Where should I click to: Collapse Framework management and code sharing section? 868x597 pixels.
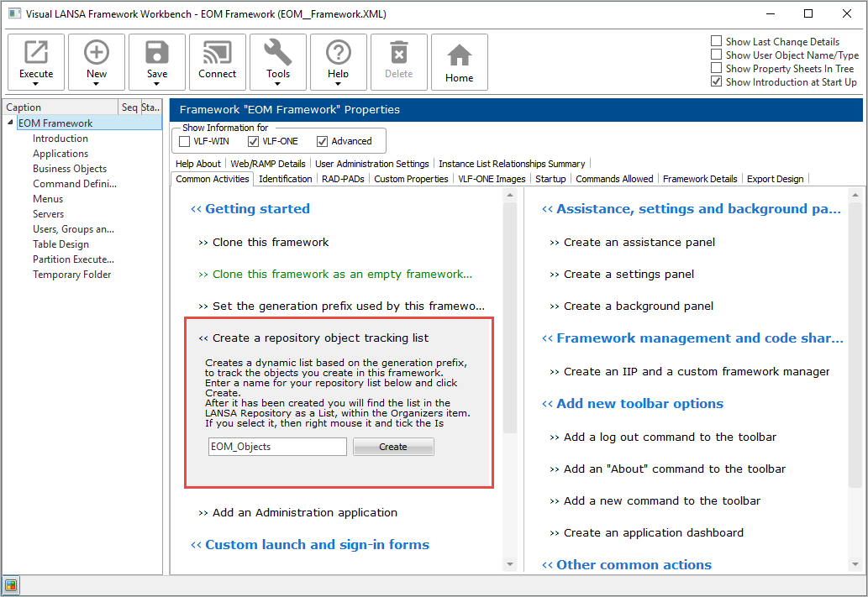547,338
